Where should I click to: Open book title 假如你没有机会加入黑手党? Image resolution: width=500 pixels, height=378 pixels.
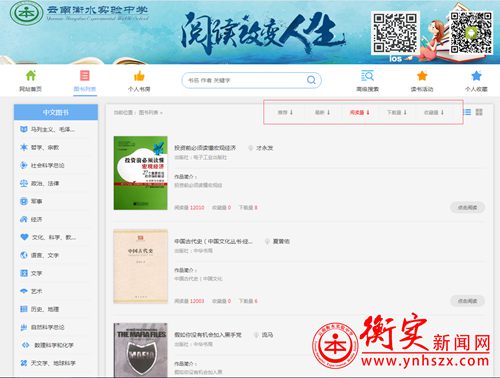click(x=208, y=334)
